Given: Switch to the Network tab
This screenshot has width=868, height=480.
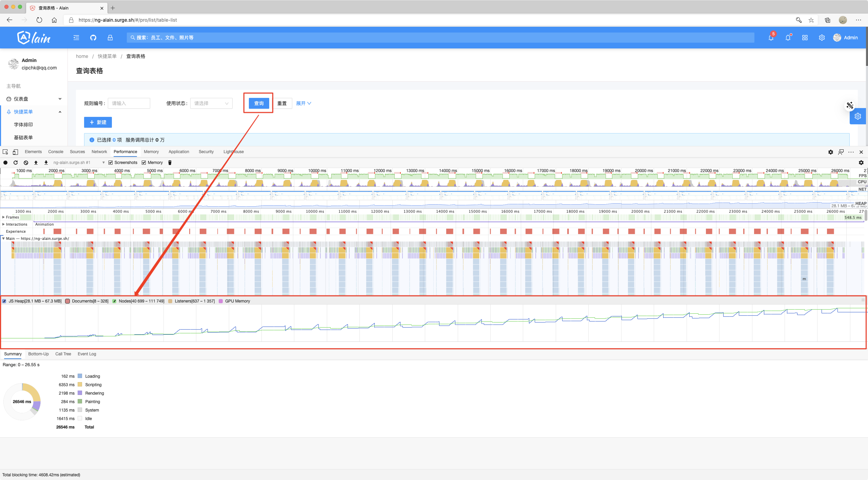Looking at the screenshot, I should click(x=99, y=152).
